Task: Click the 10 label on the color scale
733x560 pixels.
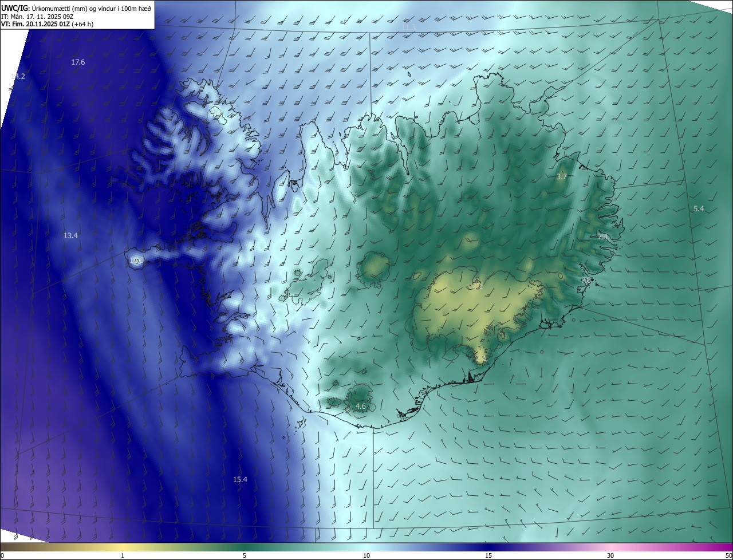Action: tap(366, 555)
